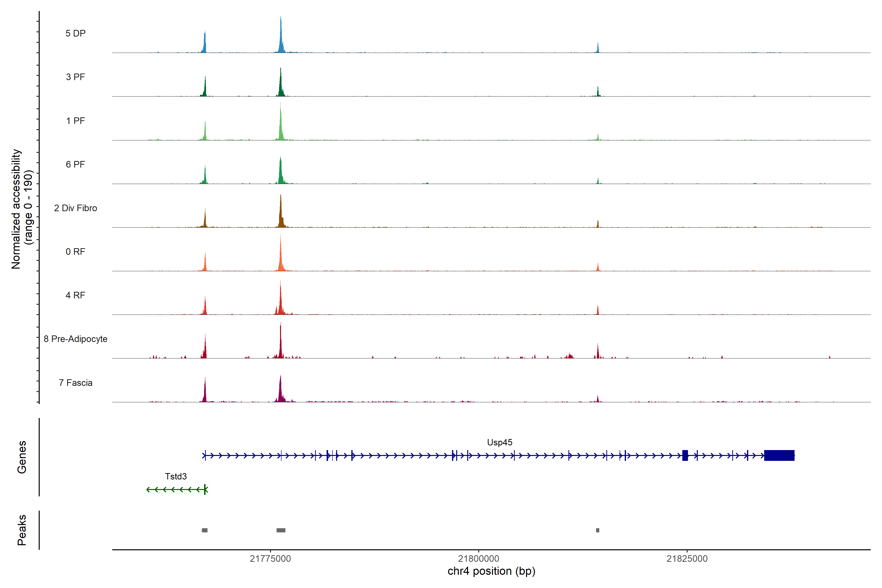Image resolution: width=882 pixels, height=588 pixels.
Task: Click the rightmost small gray peak marker
Action: point(597,530)
